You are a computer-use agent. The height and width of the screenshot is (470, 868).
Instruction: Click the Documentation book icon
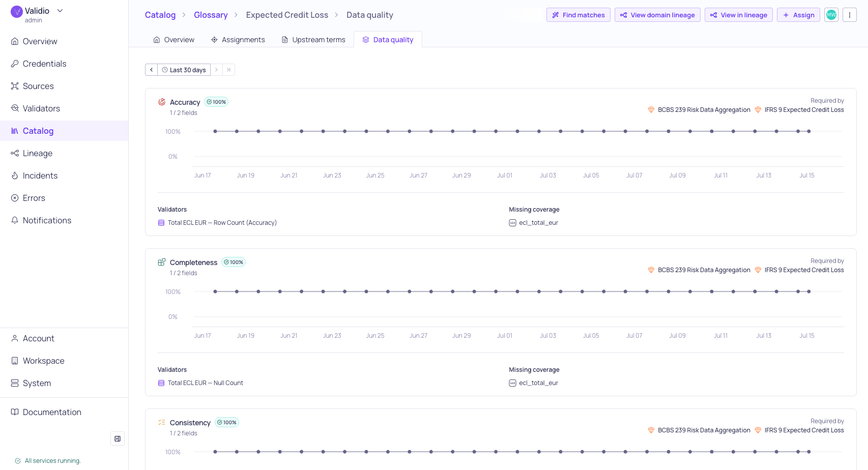[x=15, y=412]
